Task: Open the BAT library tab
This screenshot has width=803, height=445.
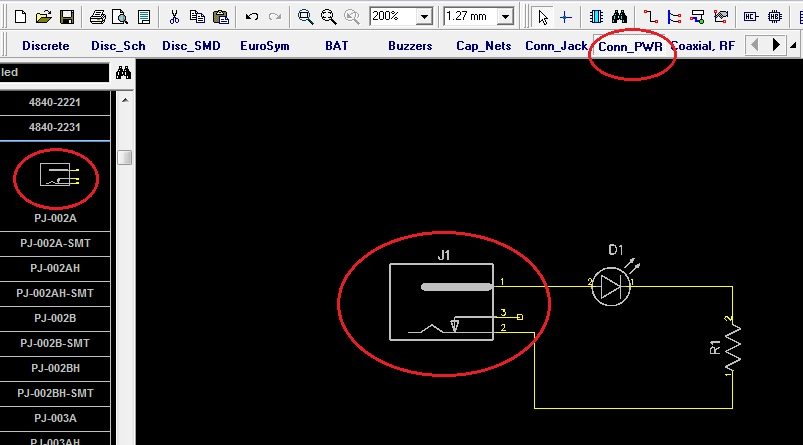Action: tap(336, 46)
